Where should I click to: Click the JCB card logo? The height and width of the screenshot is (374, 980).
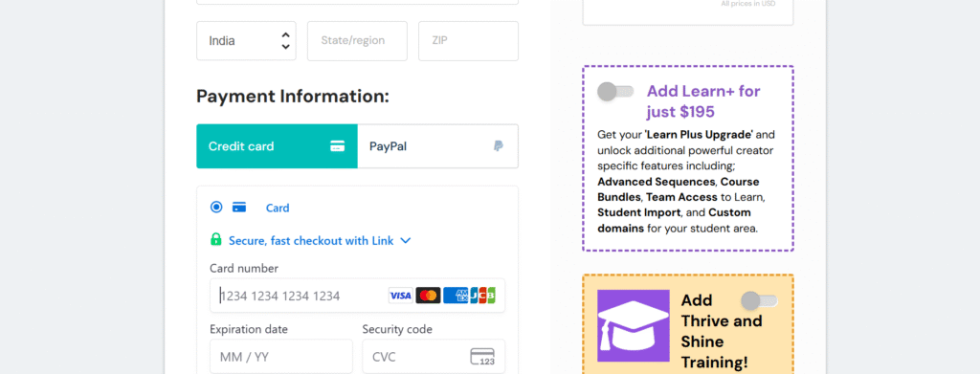click(x=483, y=296)
